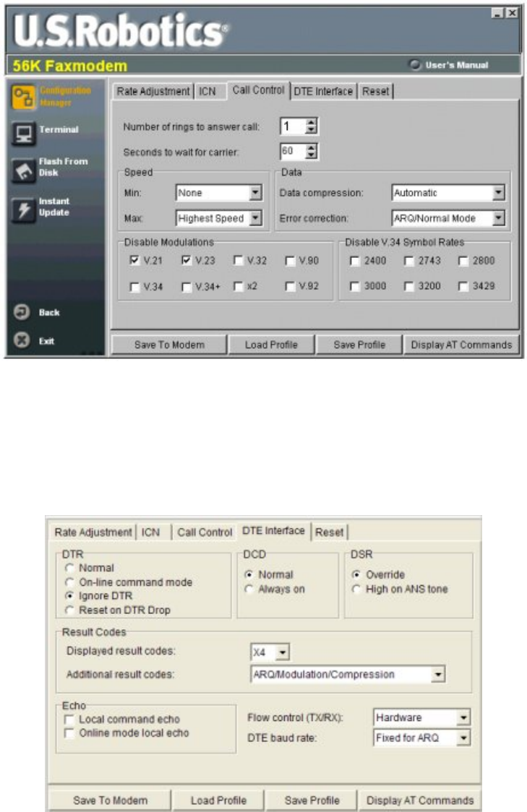
Task: Disable the 3429 symbol rate
Action: click(464, 286)
